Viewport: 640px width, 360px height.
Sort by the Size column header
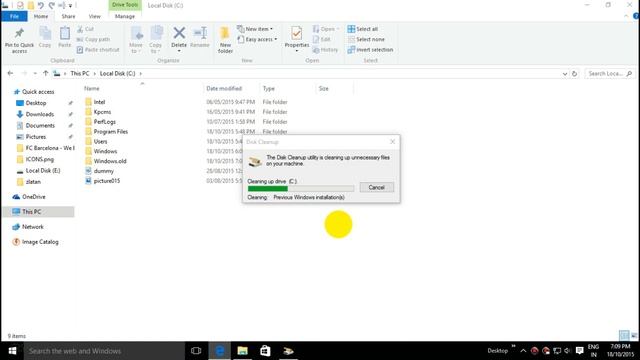[323, 88]
